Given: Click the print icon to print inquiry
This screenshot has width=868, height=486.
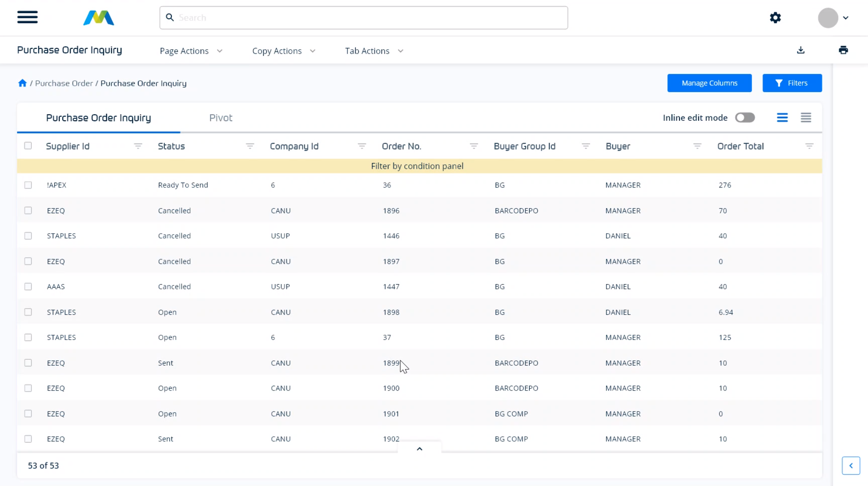Looking at the screenshot, I should click(844, 50).
